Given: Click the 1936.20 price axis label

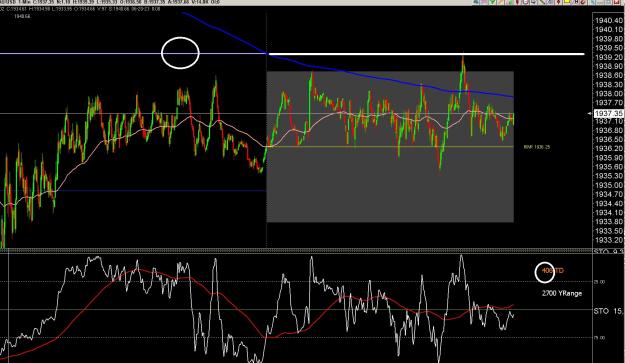Looking at the screenshot, I should click(609, 149).
